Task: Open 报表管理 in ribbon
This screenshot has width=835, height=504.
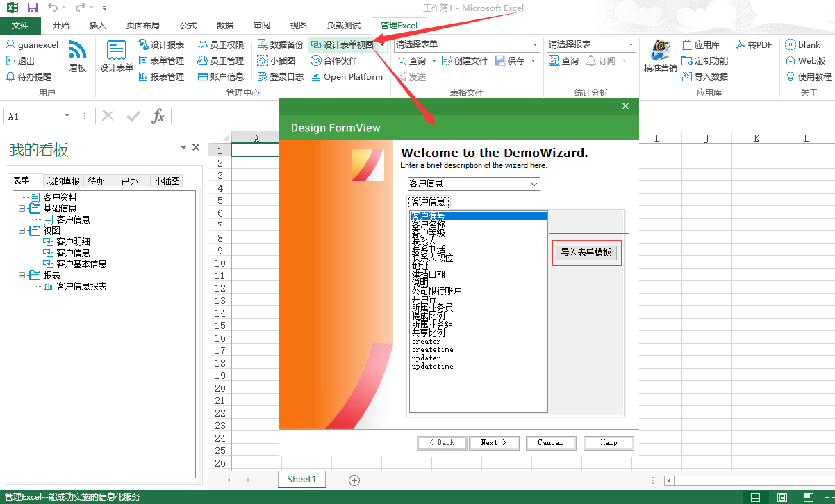Action: point(160,76)
